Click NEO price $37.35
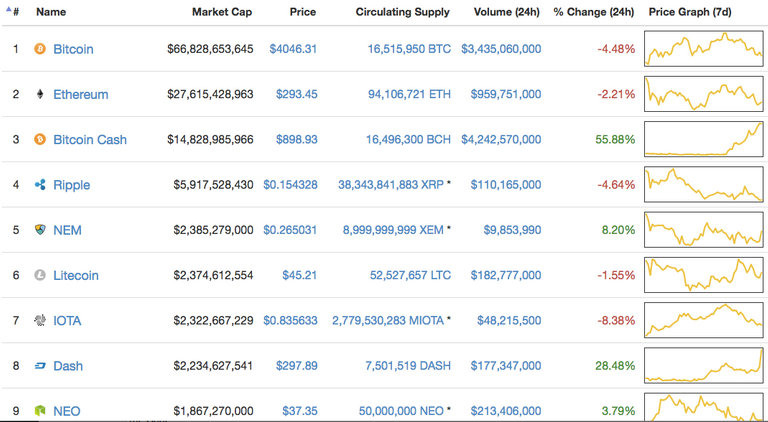The width and height of the screenshot is (768, 422). click(299, 411)
